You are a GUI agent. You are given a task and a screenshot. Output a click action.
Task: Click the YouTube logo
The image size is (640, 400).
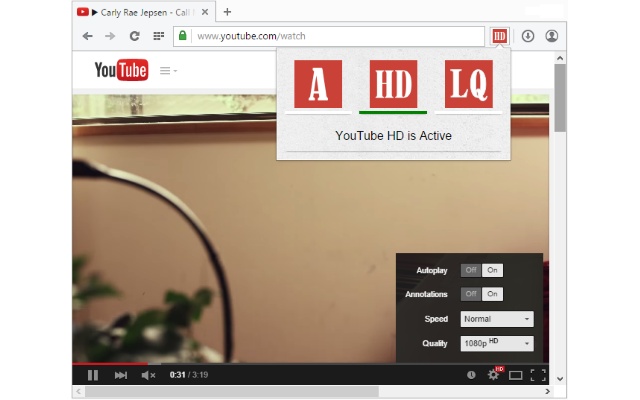(121, 70)
